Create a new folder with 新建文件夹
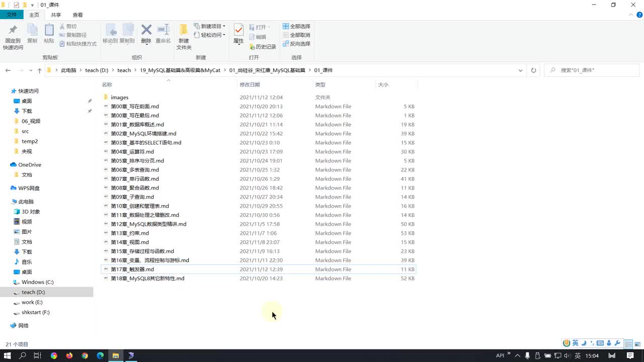 point(184,37)
